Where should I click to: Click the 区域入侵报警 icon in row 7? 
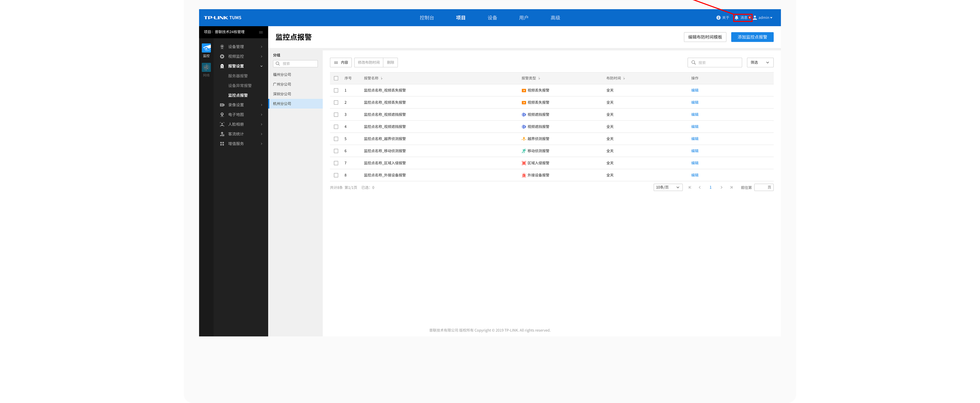(524, 163)
